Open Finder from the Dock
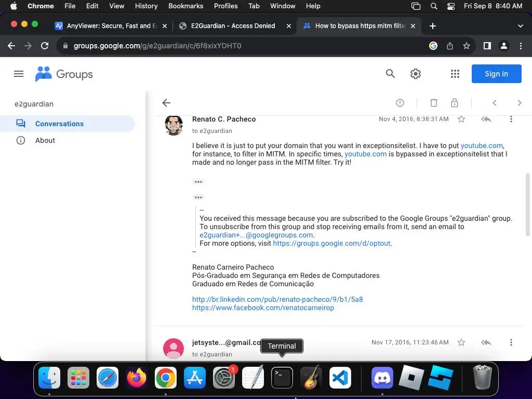This screenshot has width=532, height=399. [49, 378]
